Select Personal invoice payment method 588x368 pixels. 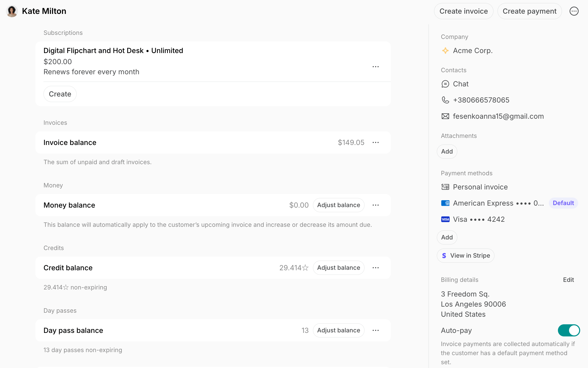click(480, 187)
